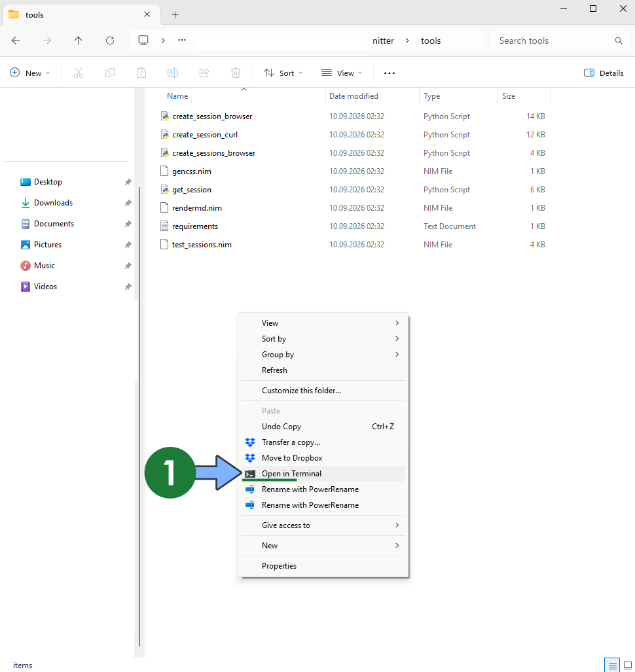The height and width of the screenshot is (672, 635).
Task: Select the gencss.nim file
Action: (192, 171)
